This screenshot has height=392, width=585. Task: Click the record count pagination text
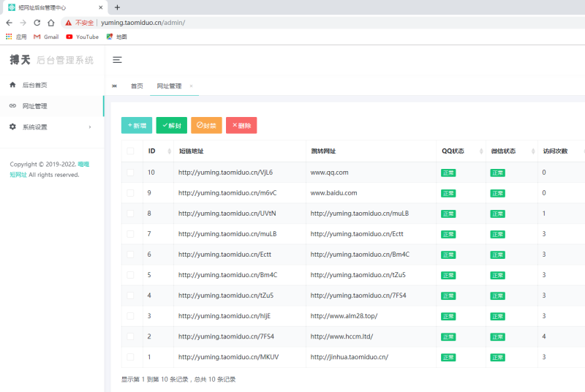click(178, 380)
